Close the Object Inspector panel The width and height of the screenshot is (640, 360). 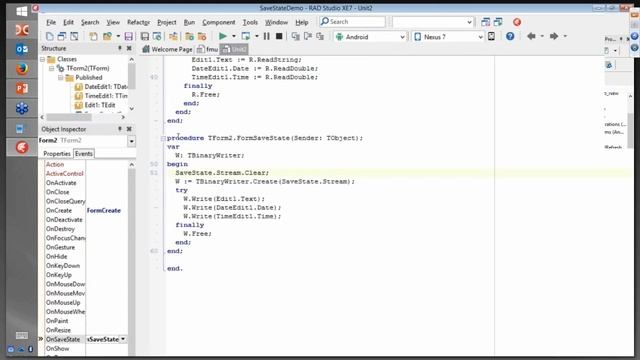[x=129, y=129]
